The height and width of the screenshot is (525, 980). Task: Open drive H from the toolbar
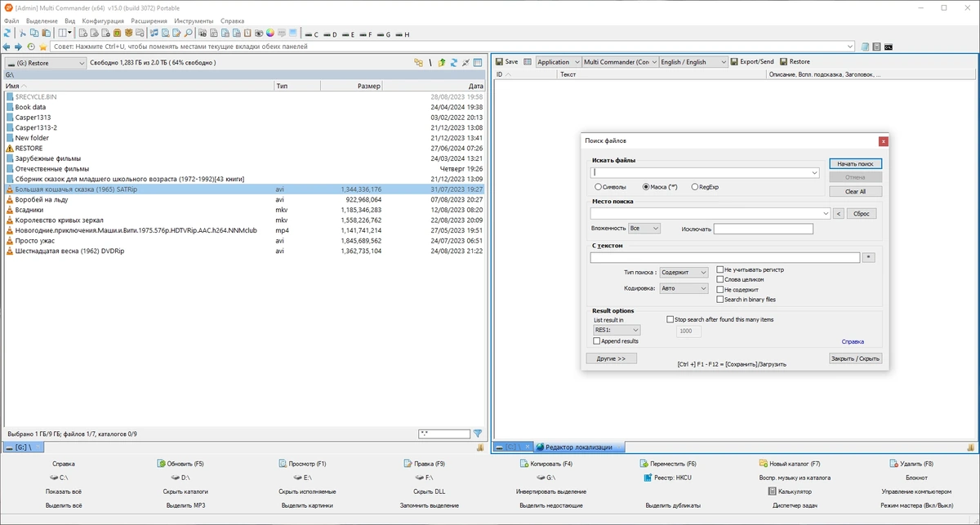pyautogui.click(x=402, y=34)
